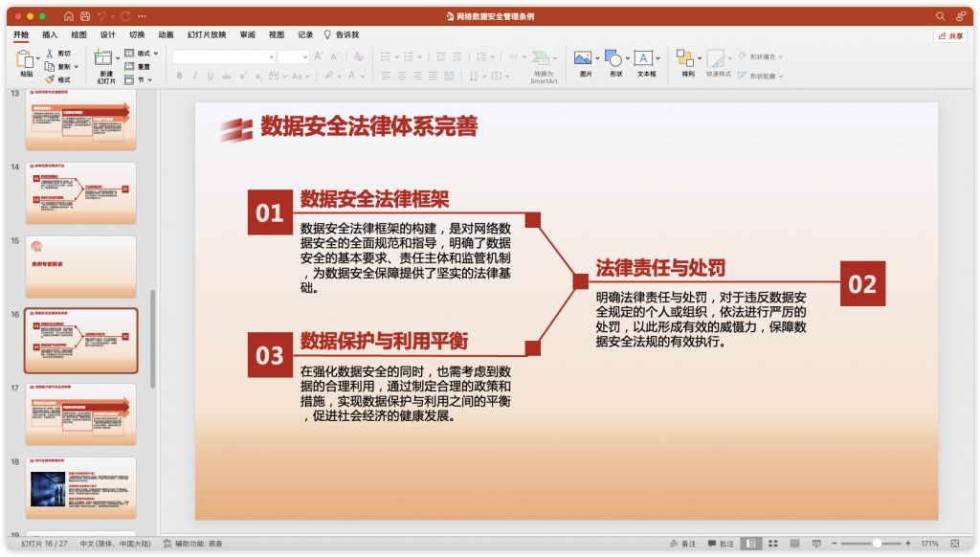Open the Shape Fill (形状填充) dropdown
This screenshot has height=557, width=980.
765,56
